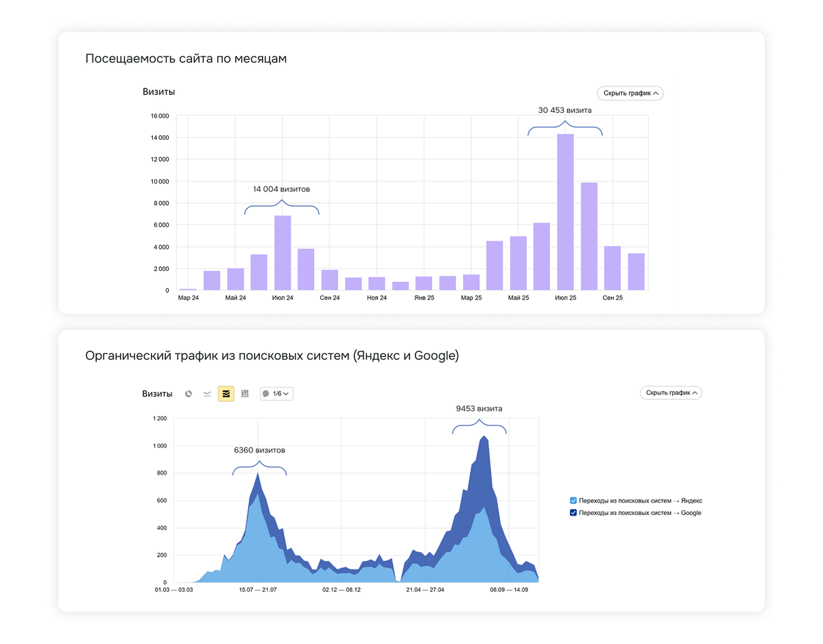Screen dimensions: 823x644
Task: Uncheck the Яндекс search traffic checkbox
Action: (573, 501)
